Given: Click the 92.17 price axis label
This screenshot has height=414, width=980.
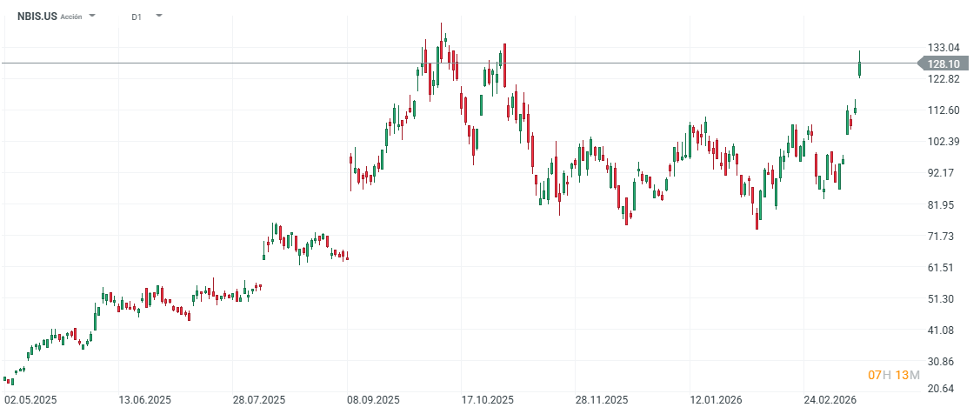Looking at the screenshot, I should [x=943, y=173].
